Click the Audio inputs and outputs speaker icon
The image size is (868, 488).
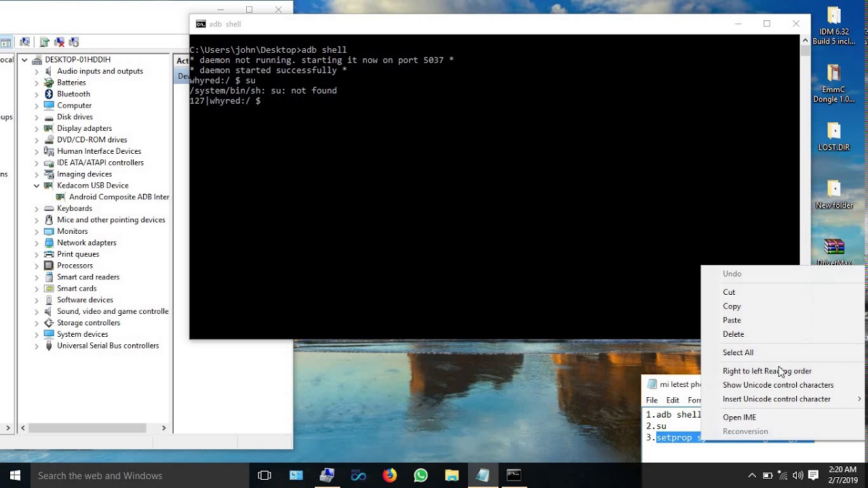click(49, 71)
